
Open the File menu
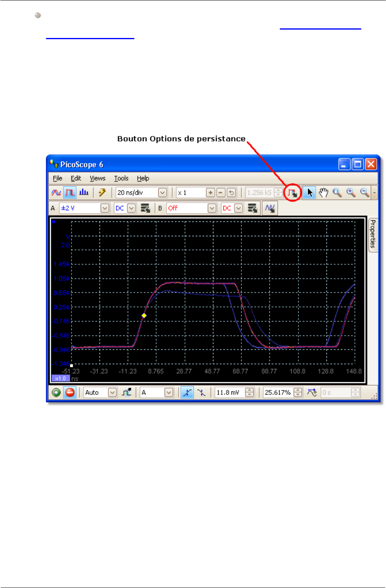58,178
